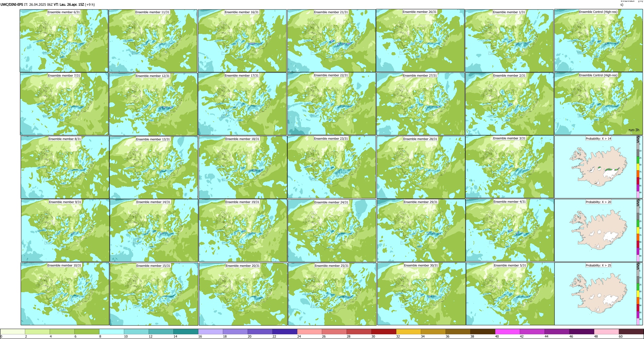Click the Ensemble member 5/31 map
This screenshot has width=644, height=339.
coord(510,294)
